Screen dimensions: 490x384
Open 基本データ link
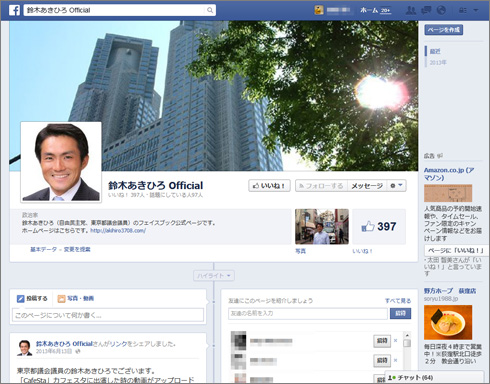click(x=43, y=249)
